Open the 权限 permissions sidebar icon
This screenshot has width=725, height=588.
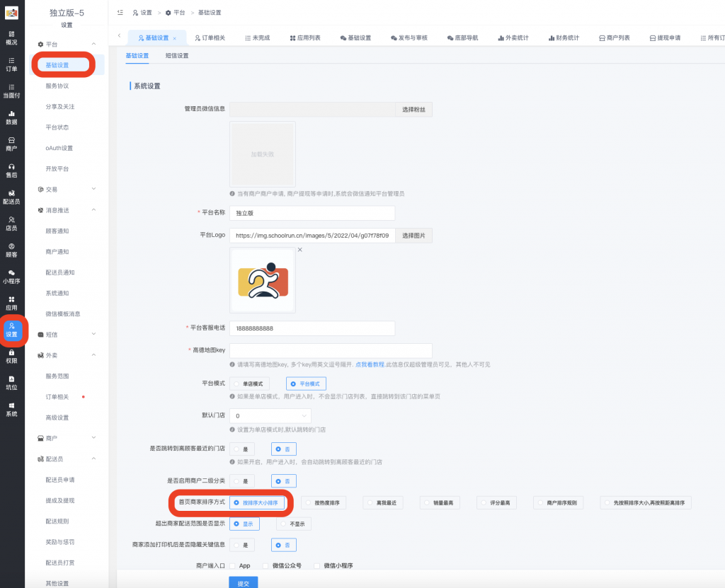(x=11, y=356)
